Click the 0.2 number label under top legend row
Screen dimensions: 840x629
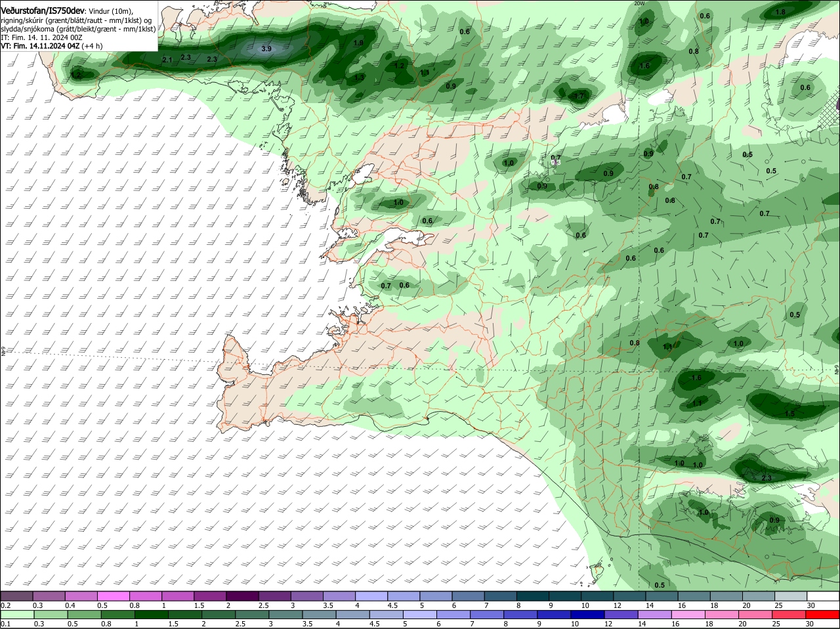pos(5,605)
